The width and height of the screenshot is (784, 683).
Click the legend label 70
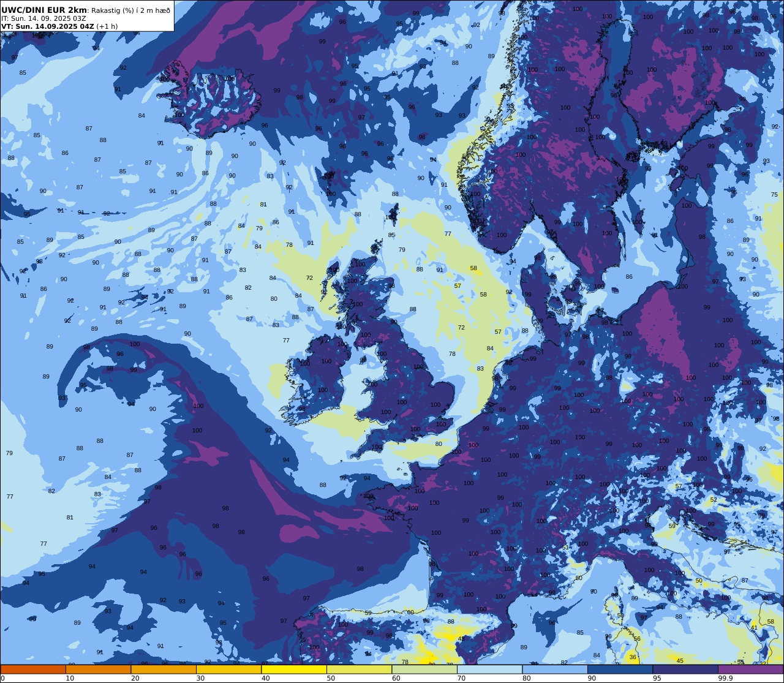coord(461,678)
